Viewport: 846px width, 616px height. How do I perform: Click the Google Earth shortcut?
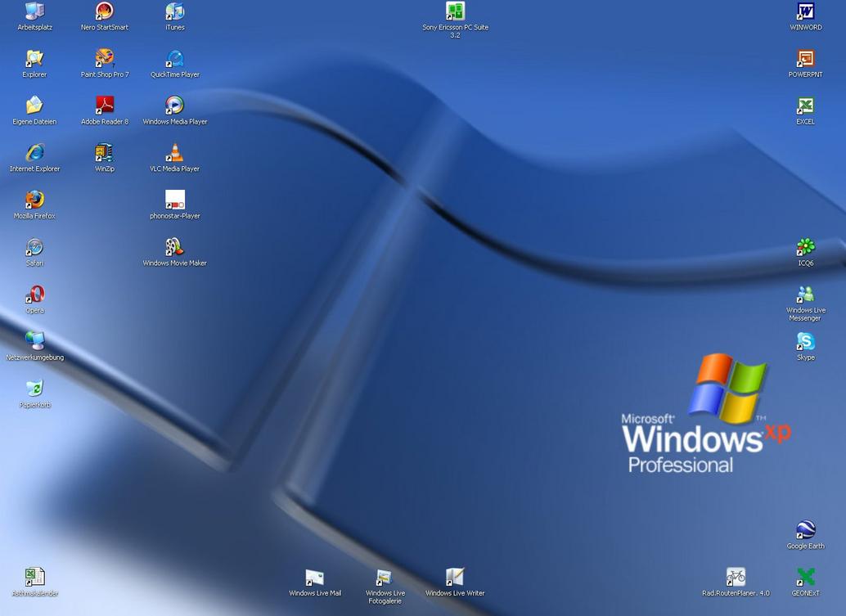(806, 530)
